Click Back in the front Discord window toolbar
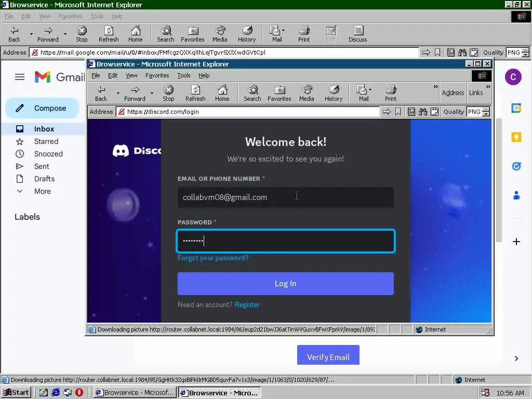This screenshot has height=399, width=532. [101, 94]
